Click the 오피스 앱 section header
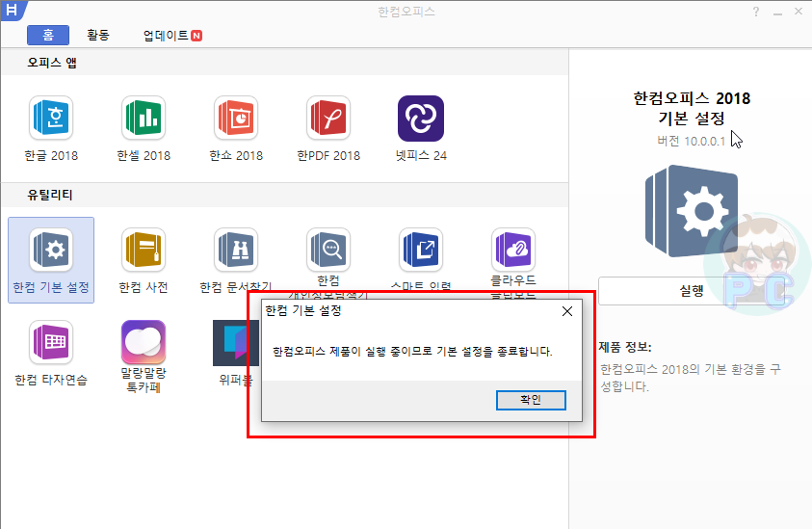Screen dimensions: 812x529 pos(52,63)
